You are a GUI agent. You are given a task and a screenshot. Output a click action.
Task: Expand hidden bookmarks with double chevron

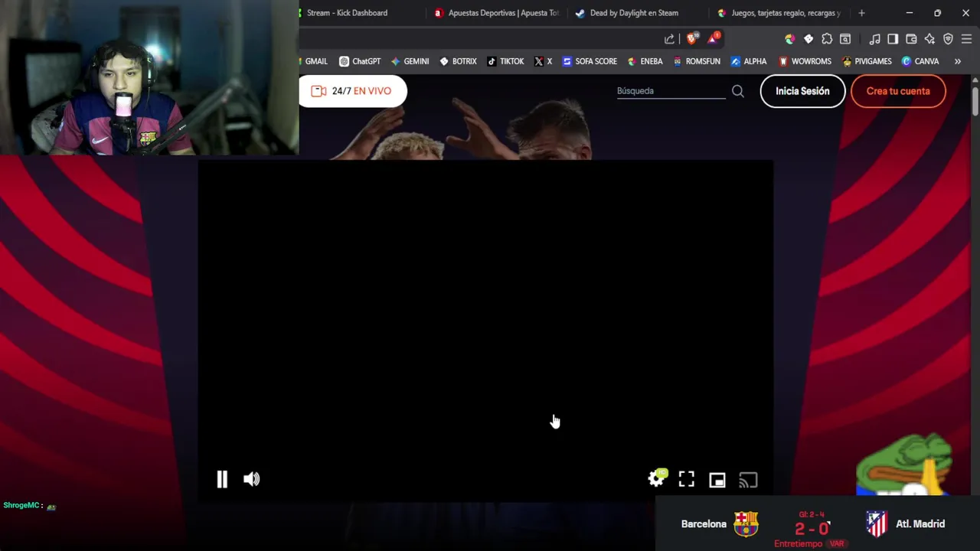957,61
